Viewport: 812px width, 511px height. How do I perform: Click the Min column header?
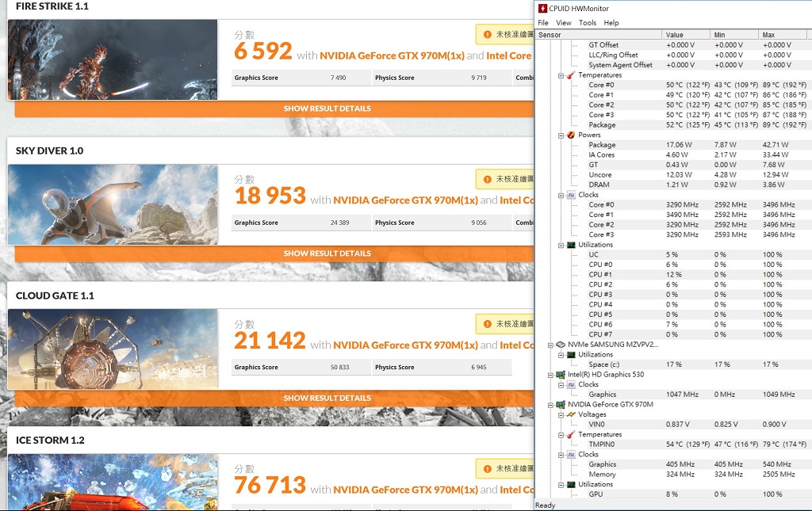click(734, 35)
